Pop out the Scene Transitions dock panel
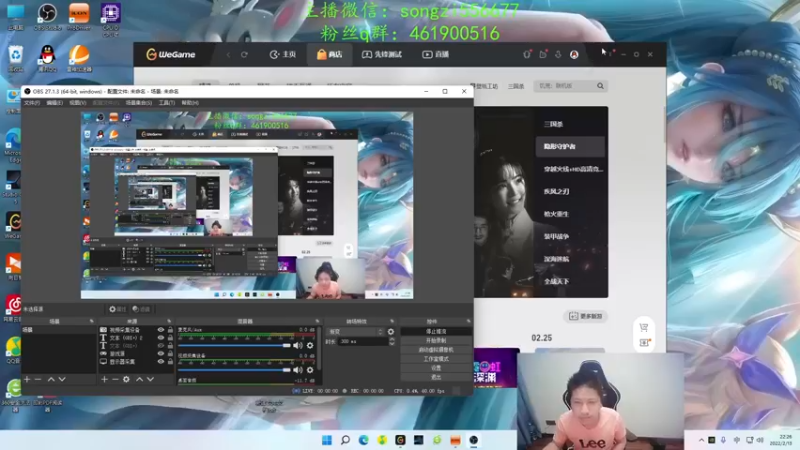This screenshot has height=450, width=800. coord(392,321)
